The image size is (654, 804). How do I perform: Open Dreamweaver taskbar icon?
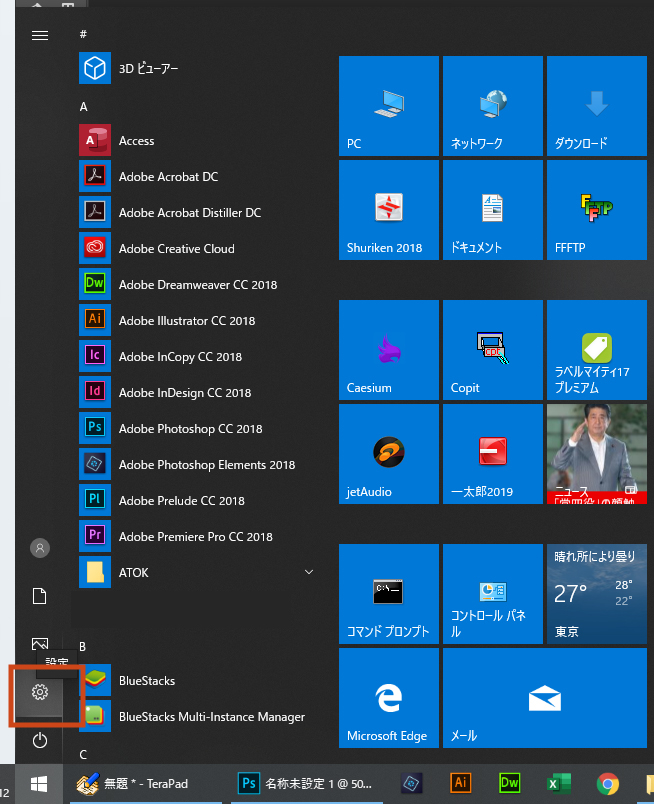(509, 783)
